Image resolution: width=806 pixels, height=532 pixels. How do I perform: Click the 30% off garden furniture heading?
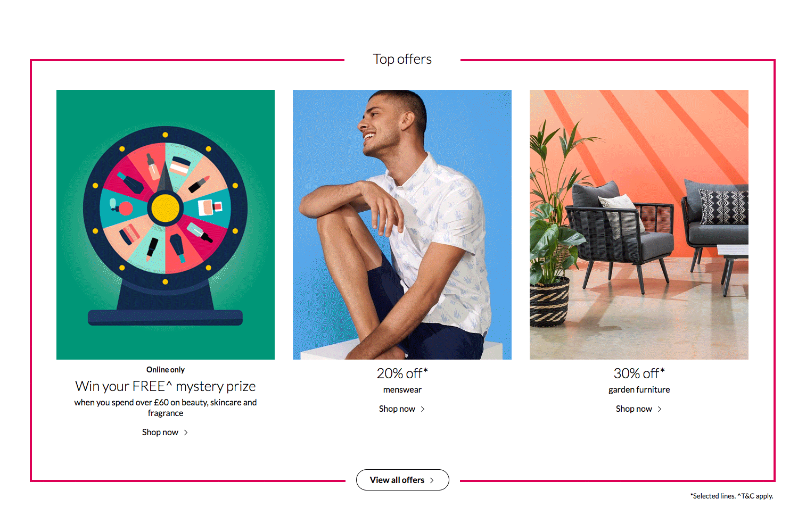[x=639, y=373]
